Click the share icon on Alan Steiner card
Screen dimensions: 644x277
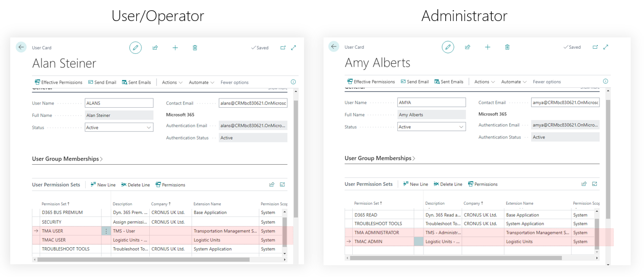click(x=155, y=48)
